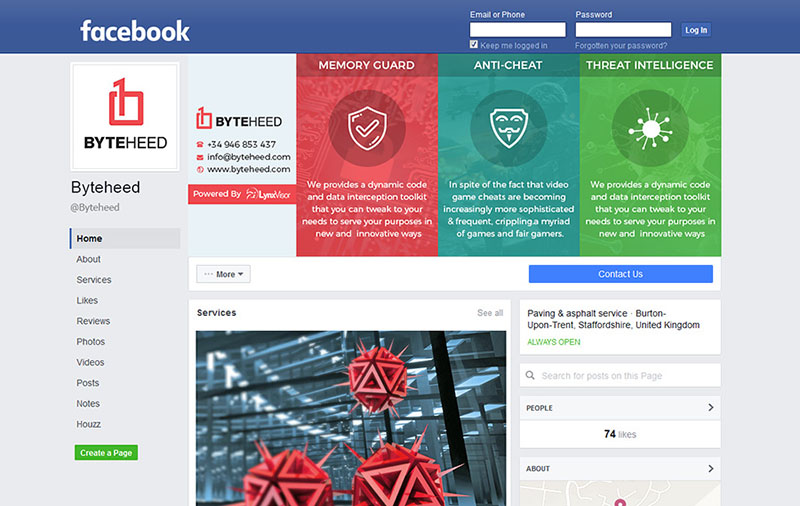Click the Byteheed logo in cover banner
This screenshot has width=800, height=506.
tap(239, 118)
